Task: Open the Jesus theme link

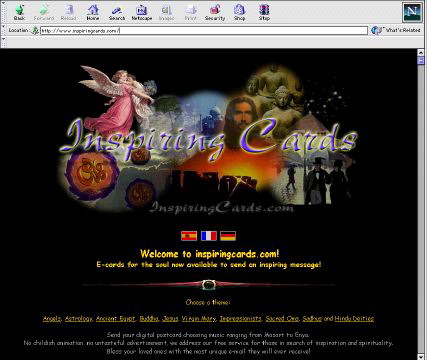Action: click(x=170, y=318)
